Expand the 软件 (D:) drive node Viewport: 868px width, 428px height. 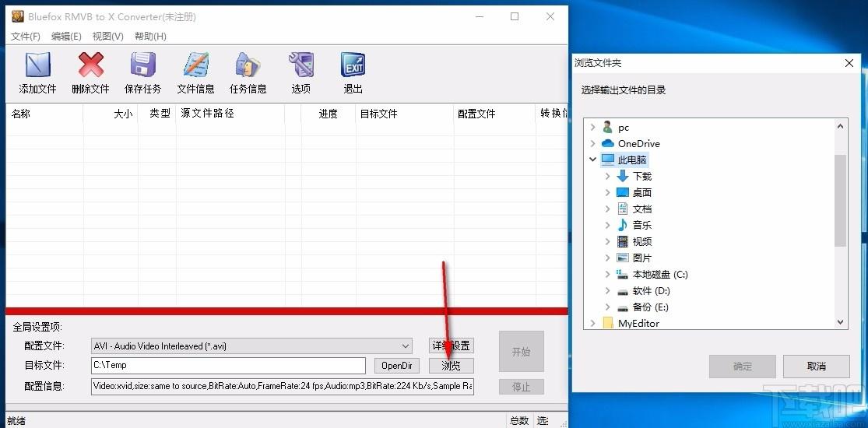coord(608,291)
